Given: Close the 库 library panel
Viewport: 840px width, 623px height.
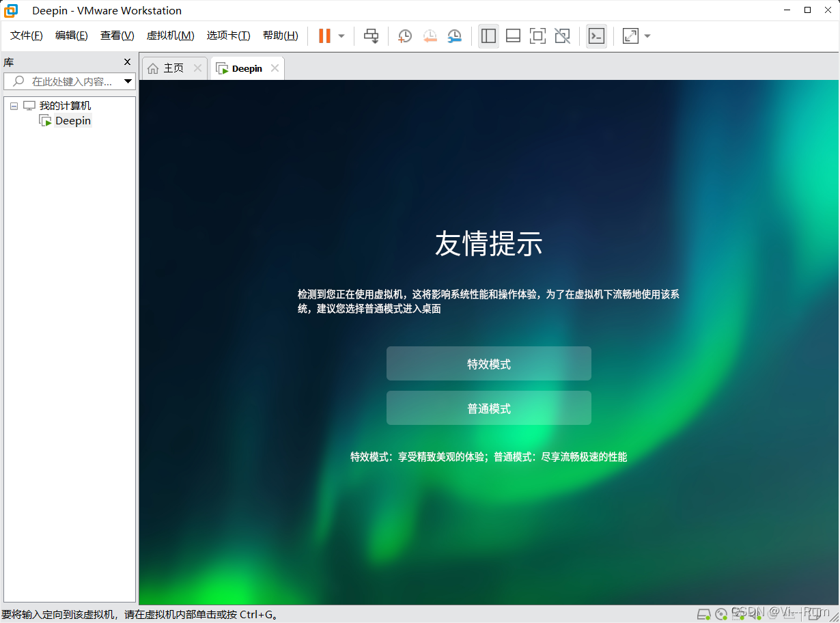Looking at the screenshot, I should tap(127, 62).
